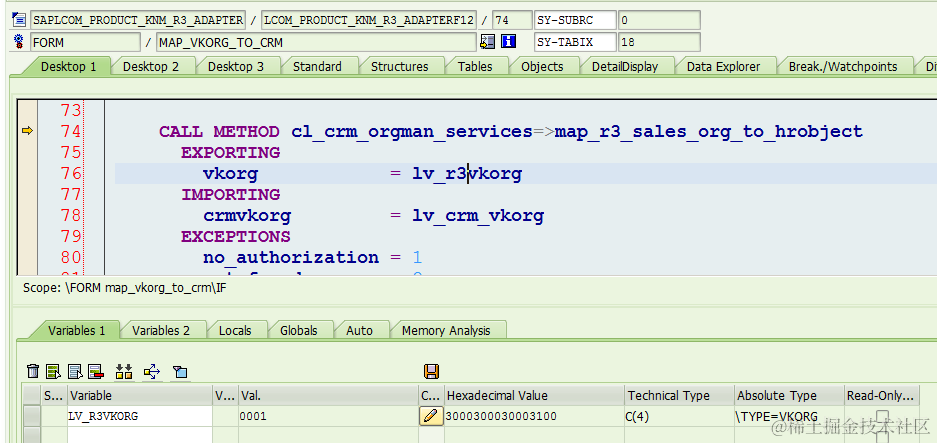Image resolution: width=937 pixels, height=443 pixels.
Task: Click the yellow current-line arrow at line 74
Action: point(27,131)
